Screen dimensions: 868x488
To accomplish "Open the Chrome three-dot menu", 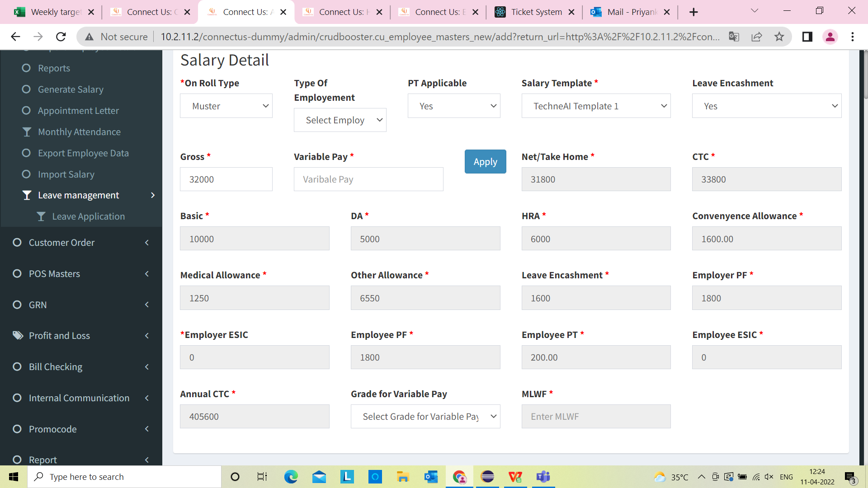I will click(853, 37).
